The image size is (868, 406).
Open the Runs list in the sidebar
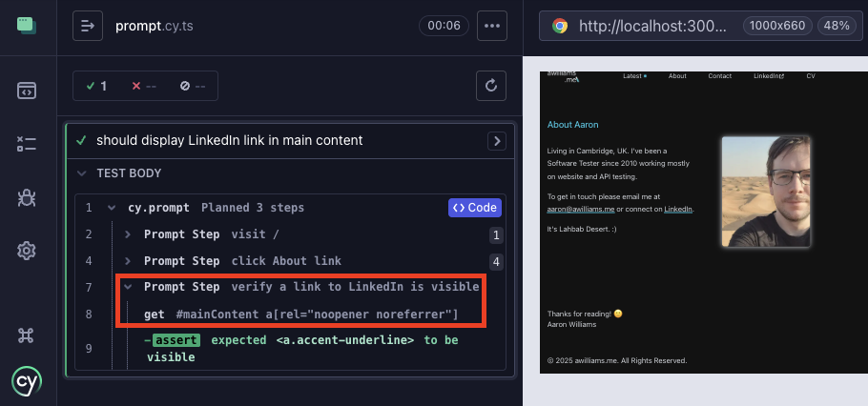[x=26, y=144]
